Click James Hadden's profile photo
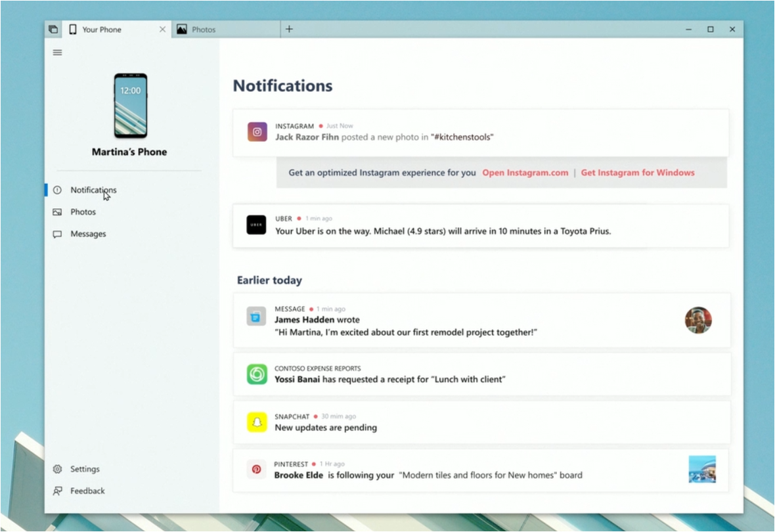Image resolution: width=775 pixels, height=532 pixels. coord(698,320)
